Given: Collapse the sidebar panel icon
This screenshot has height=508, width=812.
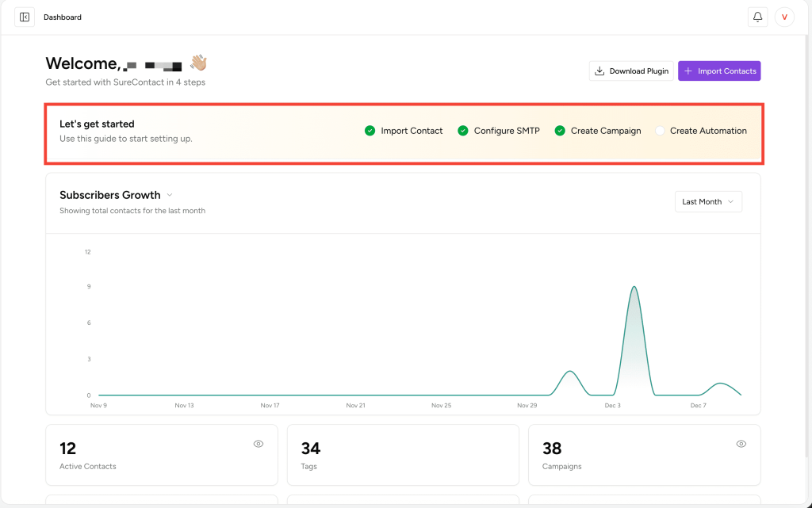Looking at the screenshot, I should point(25,17).
